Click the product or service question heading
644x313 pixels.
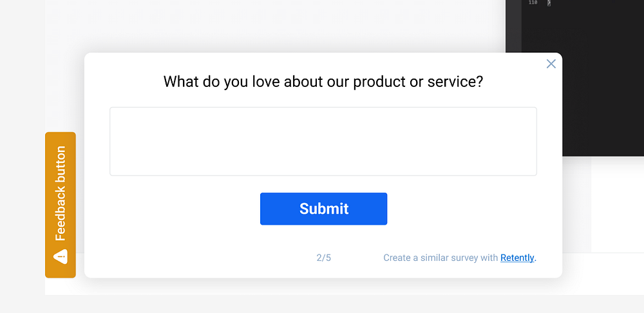tap(323, 82)
